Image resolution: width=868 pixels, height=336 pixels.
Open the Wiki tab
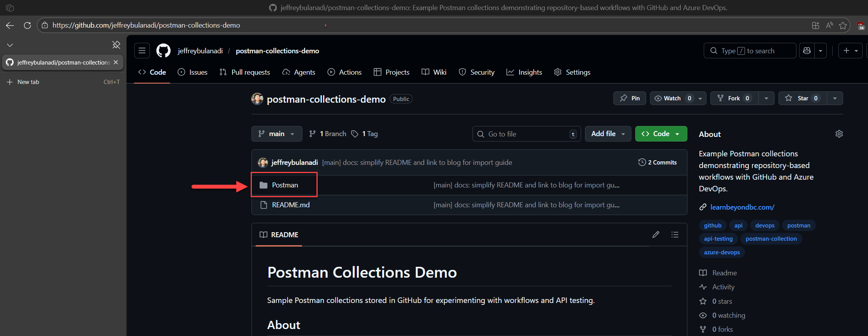[434, 72]
